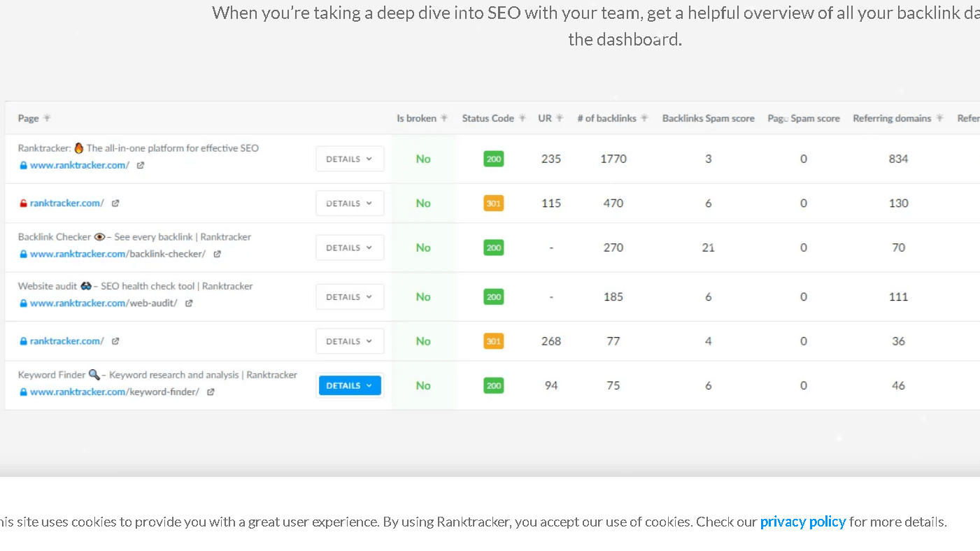Screen dimensions: 980x551
Task: Toggle sorting on the UR column
Action: tap(560, 117)
